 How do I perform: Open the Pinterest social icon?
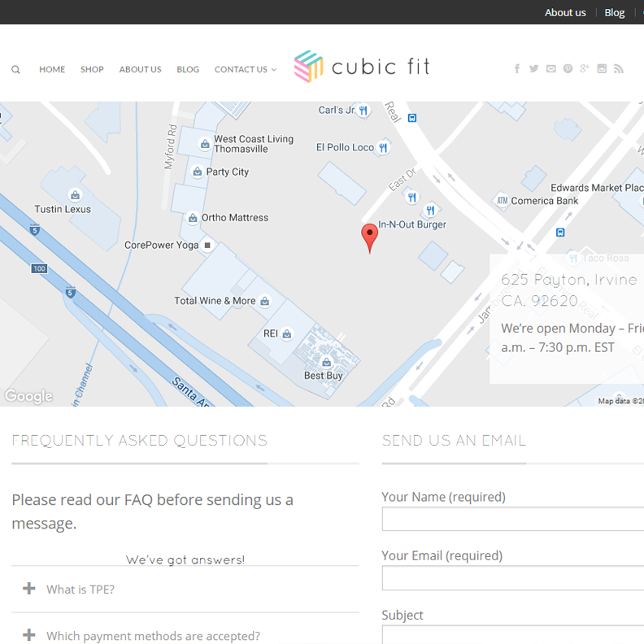pos(568,68)
